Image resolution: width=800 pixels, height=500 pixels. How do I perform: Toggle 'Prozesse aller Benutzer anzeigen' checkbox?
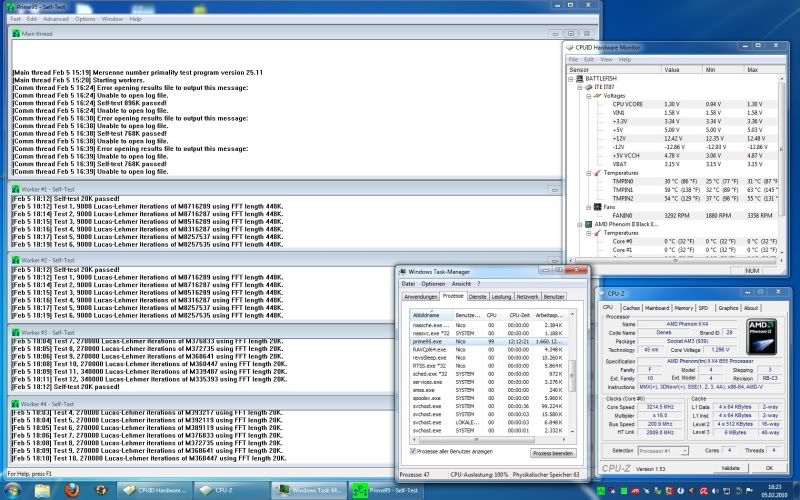click(x=413, y=452)
